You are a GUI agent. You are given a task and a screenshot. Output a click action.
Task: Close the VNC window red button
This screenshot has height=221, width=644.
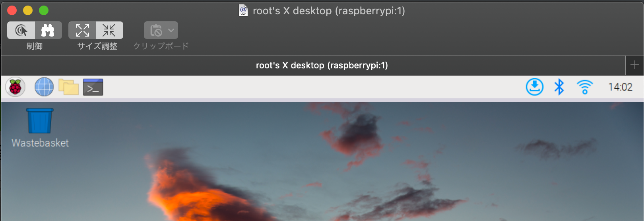[12, 10]
